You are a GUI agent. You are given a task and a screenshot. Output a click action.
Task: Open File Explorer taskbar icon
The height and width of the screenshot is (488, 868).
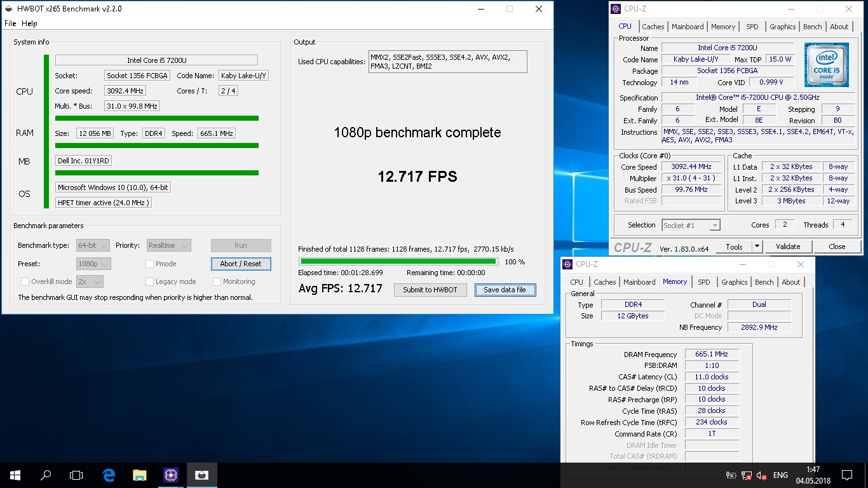coord(140,475)
